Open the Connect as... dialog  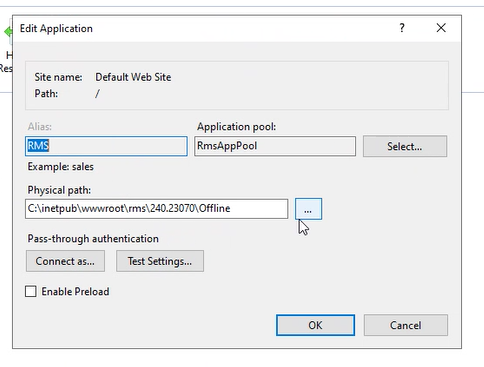click(x=65, y=261)
